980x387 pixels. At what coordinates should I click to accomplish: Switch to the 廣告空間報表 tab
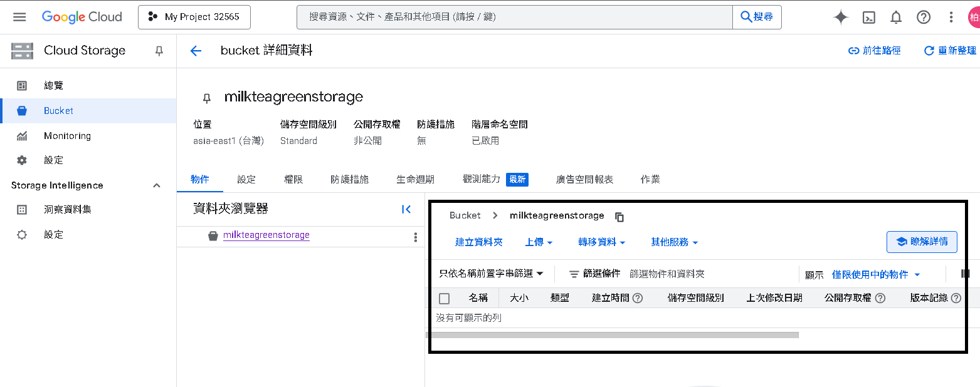tap(584, 180)
